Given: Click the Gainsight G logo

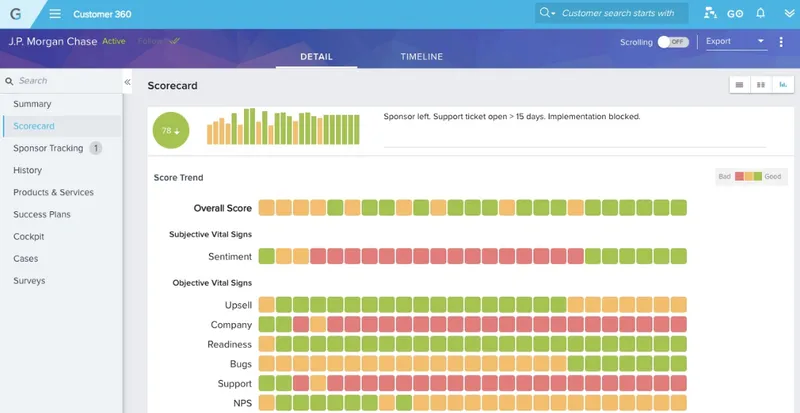Looking at the screenshot, I should 16,14.
